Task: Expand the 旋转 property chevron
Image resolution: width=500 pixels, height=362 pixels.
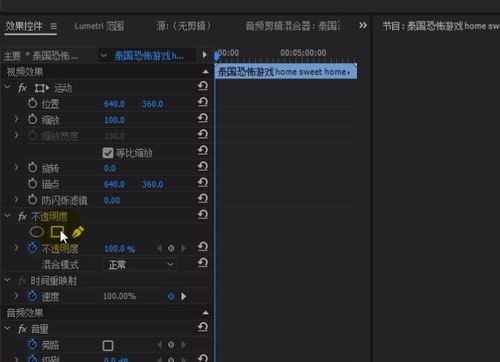Action: [x=16, y=167]
